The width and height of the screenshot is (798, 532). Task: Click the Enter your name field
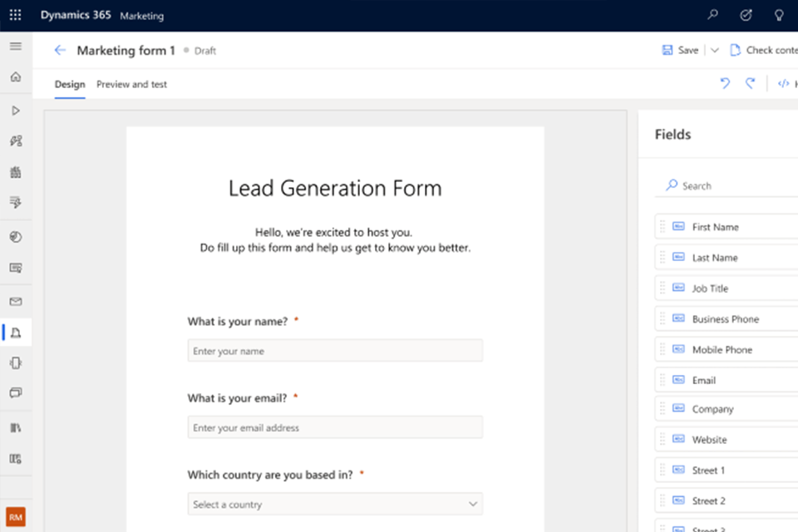click(335, 351)
